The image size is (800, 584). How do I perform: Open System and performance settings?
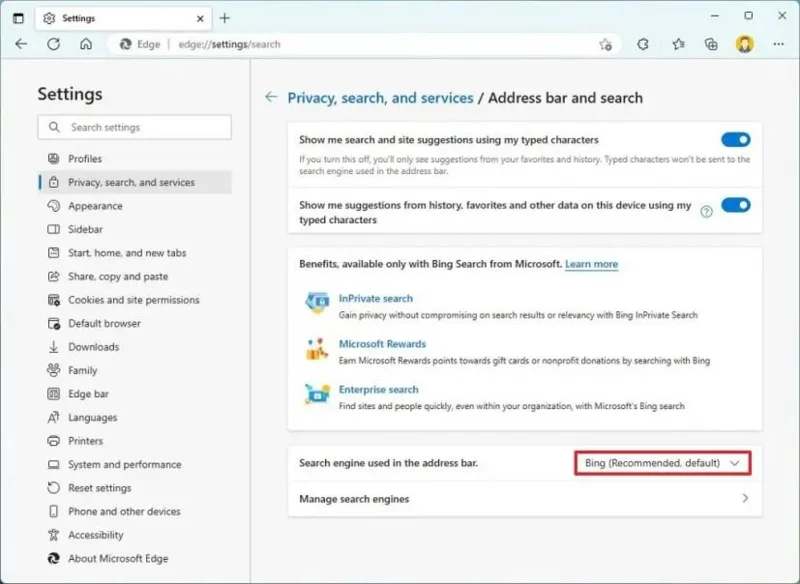135,464
